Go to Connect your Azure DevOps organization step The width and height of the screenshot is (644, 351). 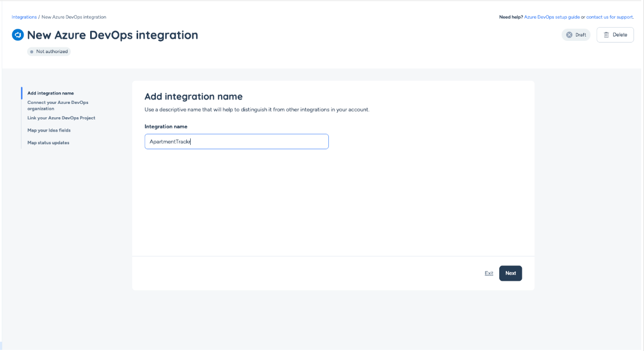pos(58,106)
